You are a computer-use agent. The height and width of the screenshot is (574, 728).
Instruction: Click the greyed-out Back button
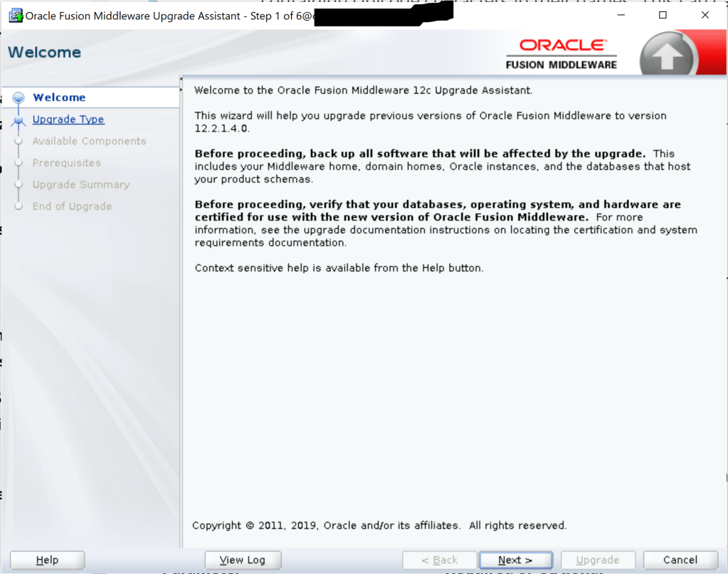tap(439, 560)
